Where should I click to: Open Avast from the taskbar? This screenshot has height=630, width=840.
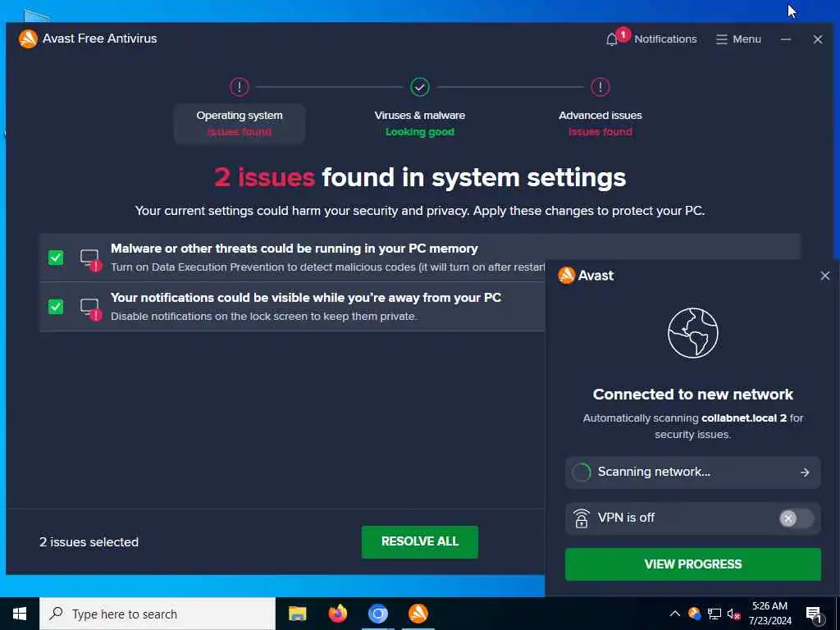click(418, 614)
